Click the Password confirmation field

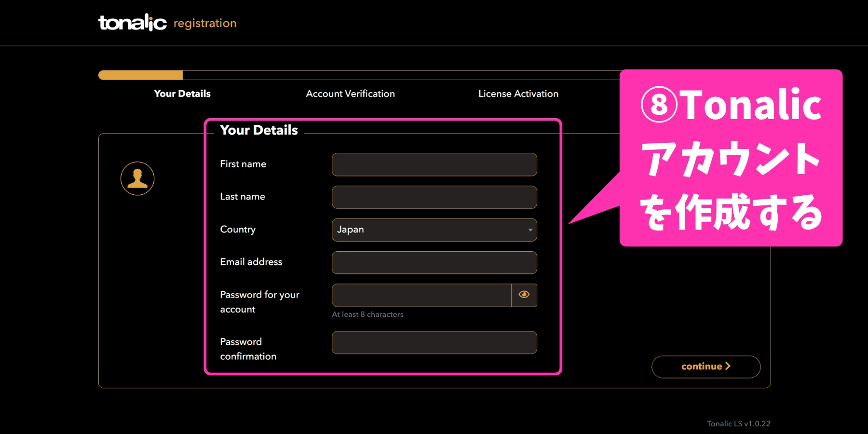pos(434,342)
